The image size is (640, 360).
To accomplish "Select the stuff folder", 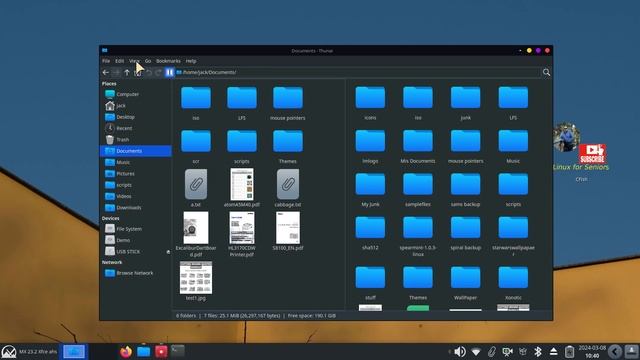I will (x=370, y=278).
